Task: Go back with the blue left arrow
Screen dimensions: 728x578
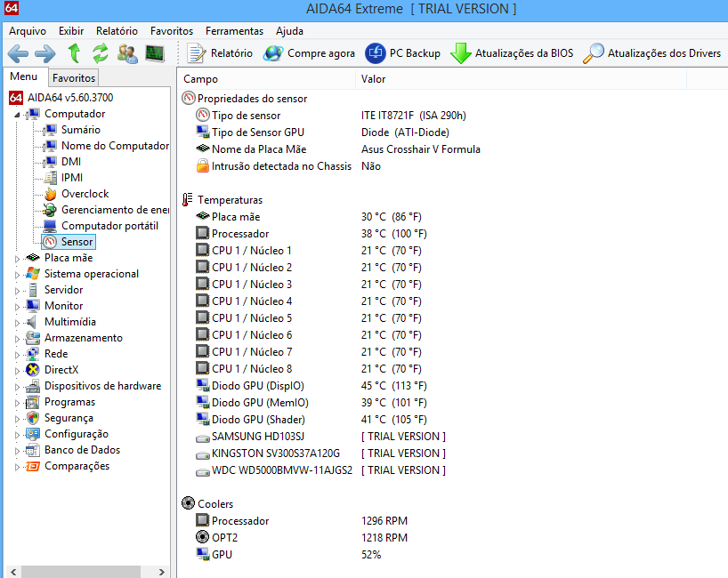Action: coord(18,53)
